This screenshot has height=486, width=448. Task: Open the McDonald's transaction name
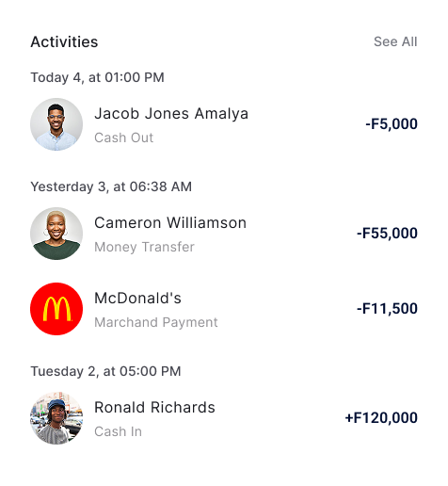137,299
